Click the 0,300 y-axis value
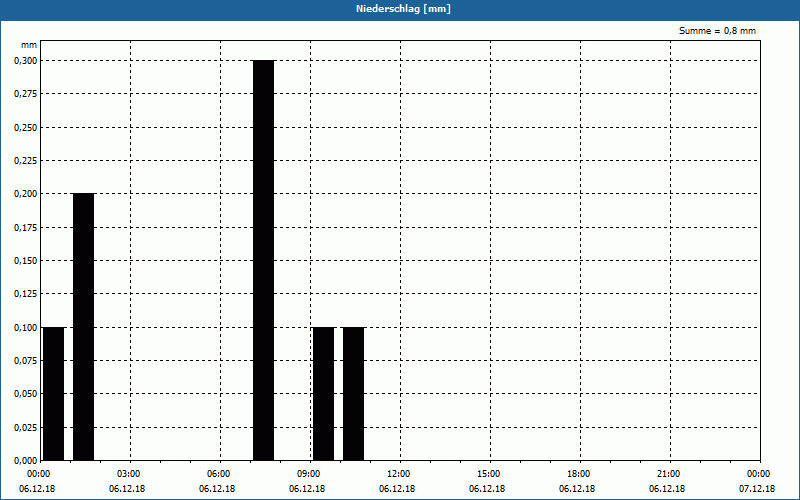This screenshot has height=500, width=800. pos(26,61)
